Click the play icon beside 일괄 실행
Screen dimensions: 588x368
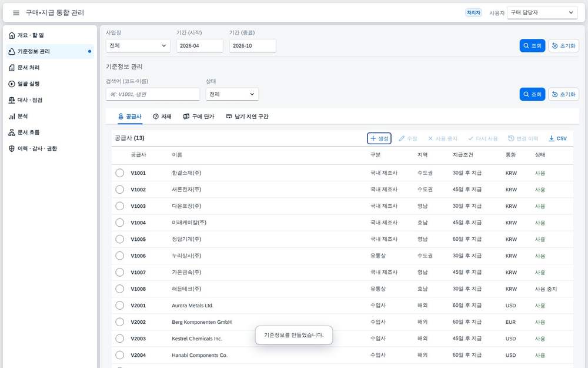point(12,84)
